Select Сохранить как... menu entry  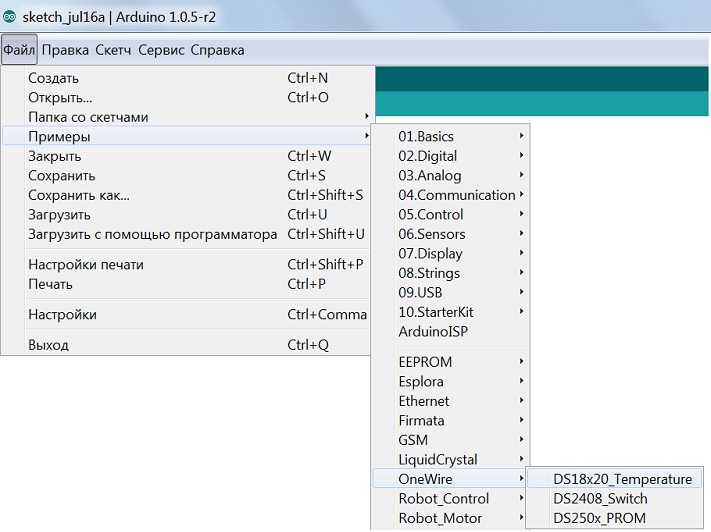tap(78, 195)
